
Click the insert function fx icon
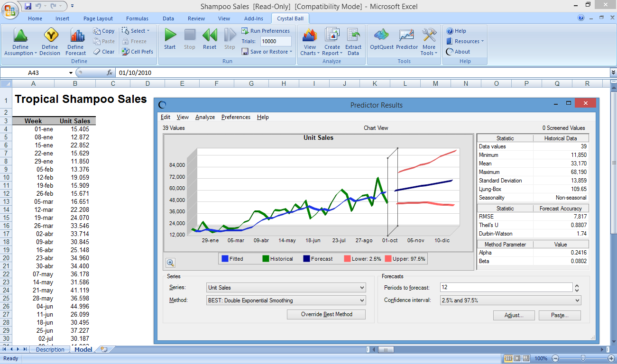(110, 73)
